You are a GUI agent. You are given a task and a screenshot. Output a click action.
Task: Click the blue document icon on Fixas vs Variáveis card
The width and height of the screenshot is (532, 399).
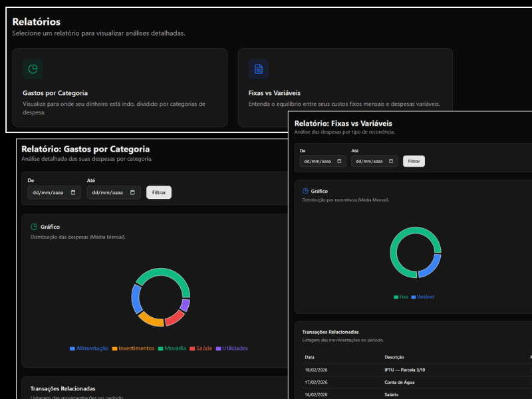click(x=259, y=69)
